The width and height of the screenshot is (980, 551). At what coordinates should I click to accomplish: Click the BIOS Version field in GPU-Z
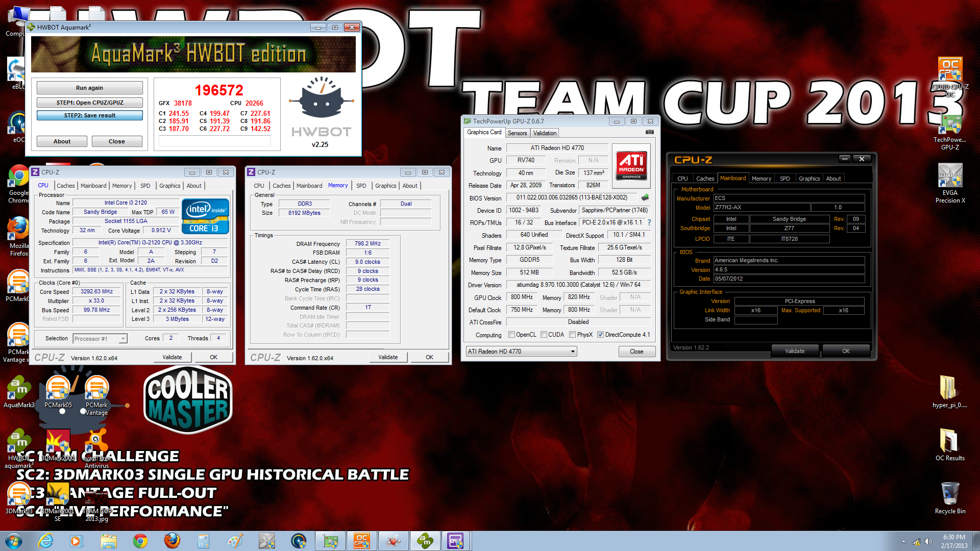pyautogui.click(x=572, y=197)
